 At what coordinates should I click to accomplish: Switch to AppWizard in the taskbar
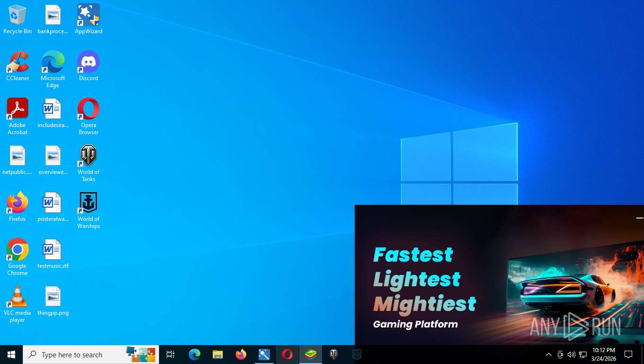[x=264, y=355]
